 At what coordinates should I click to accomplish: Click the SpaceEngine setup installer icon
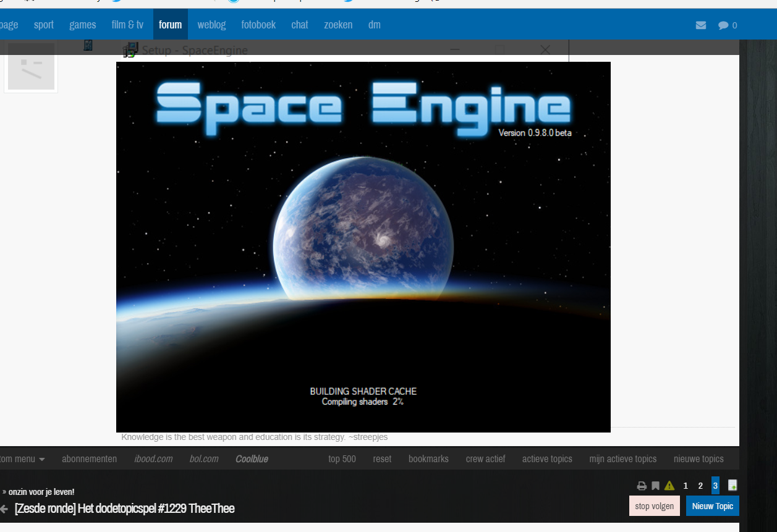click(130, 51)
